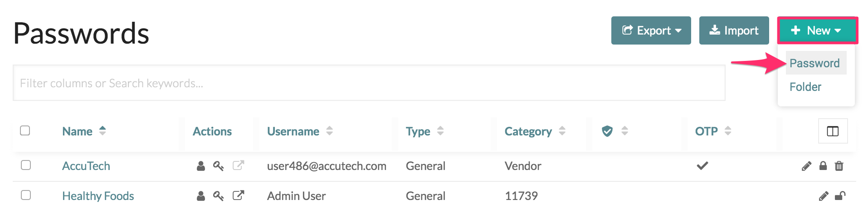Click the key icon for AccuTech
Image resolution: width=868 pixels, height=210 pixels.
pos(219,166)
